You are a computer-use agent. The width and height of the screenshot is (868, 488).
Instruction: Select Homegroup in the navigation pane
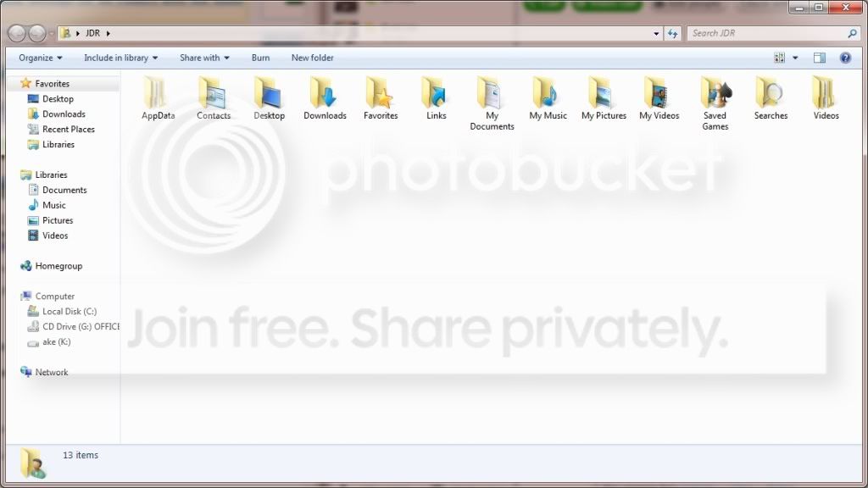click(x=58, y=266)
